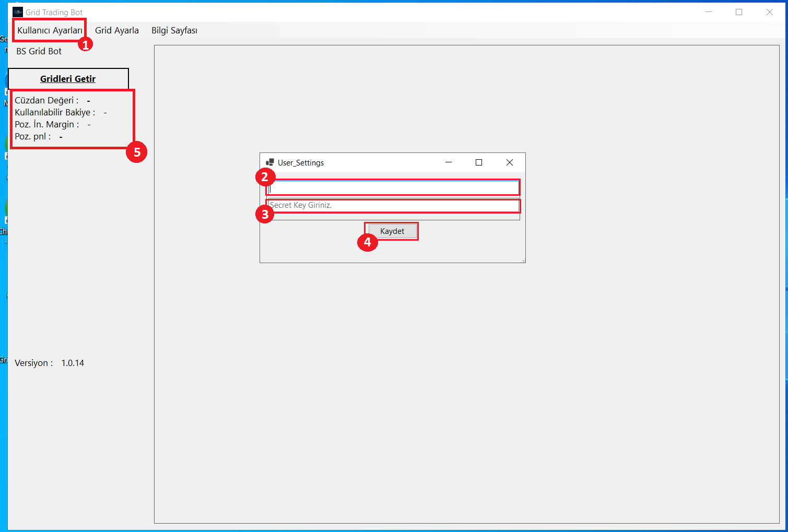Open the Grid Ayarla menu
Image resolution: width=788 pixels, height=532 pixels.
(x=116, y=30)
